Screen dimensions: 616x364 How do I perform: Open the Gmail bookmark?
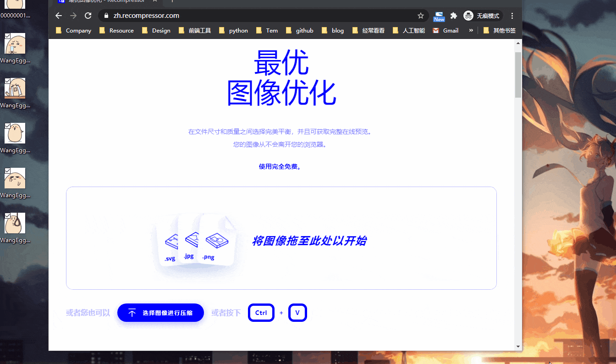click(x=445, y=31)
